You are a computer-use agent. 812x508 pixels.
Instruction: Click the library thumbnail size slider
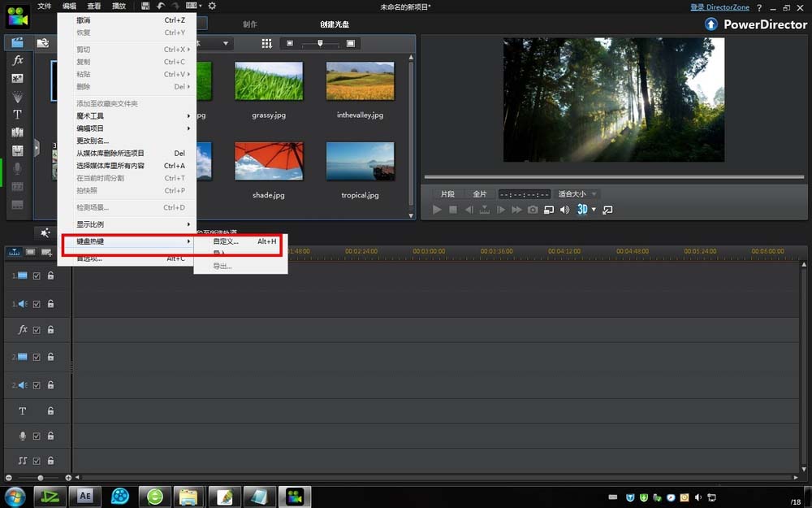[x=321, y=43]
